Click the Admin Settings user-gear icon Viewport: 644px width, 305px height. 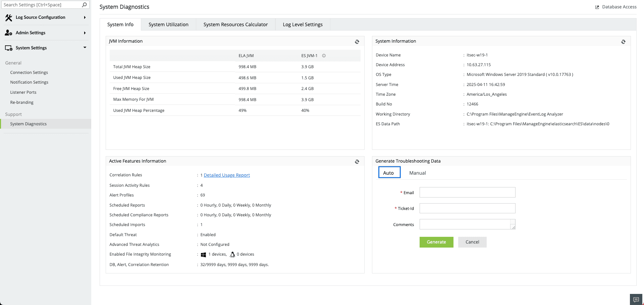coord(8,33)
